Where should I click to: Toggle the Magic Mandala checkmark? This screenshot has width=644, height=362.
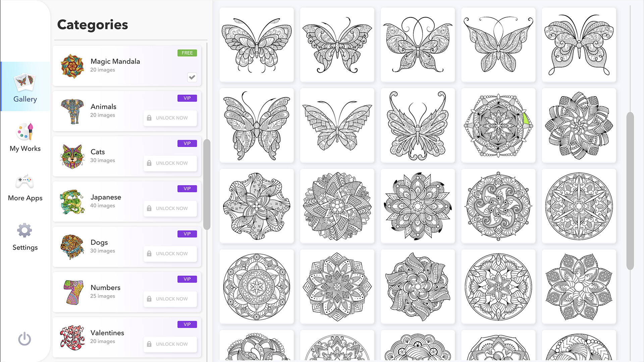coord(192,77)
